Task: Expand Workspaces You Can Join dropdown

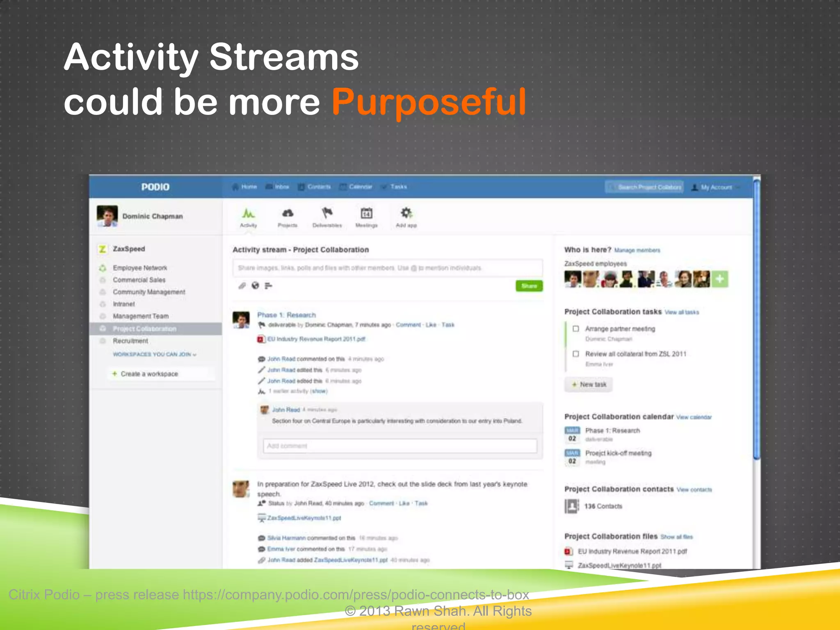Action: click(x=155, y=354)
